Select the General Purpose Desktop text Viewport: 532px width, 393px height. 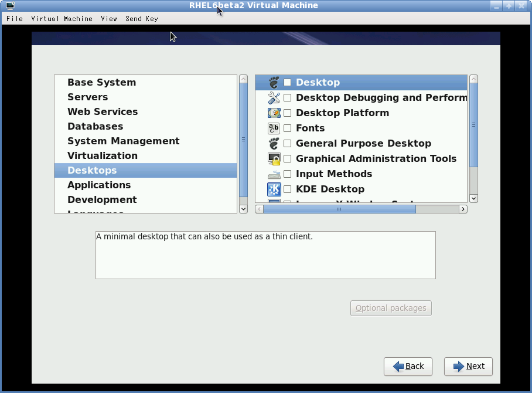pos(363,143)
